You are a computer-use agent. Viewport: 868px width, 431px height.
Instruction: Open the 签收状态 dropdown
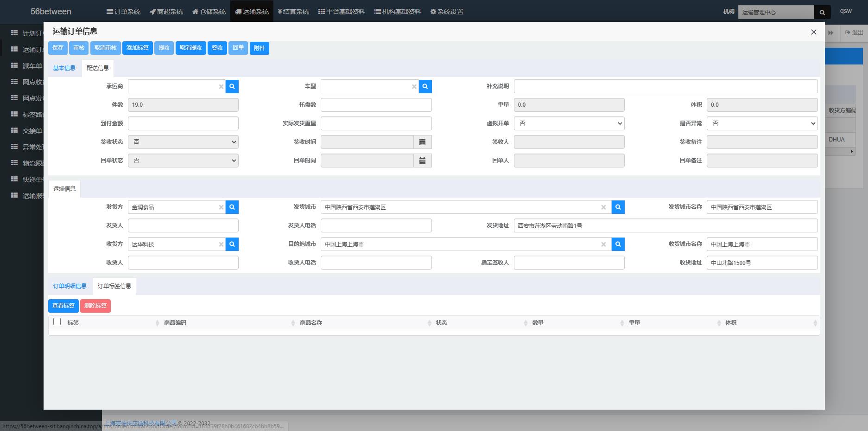(x=183, y=142)
